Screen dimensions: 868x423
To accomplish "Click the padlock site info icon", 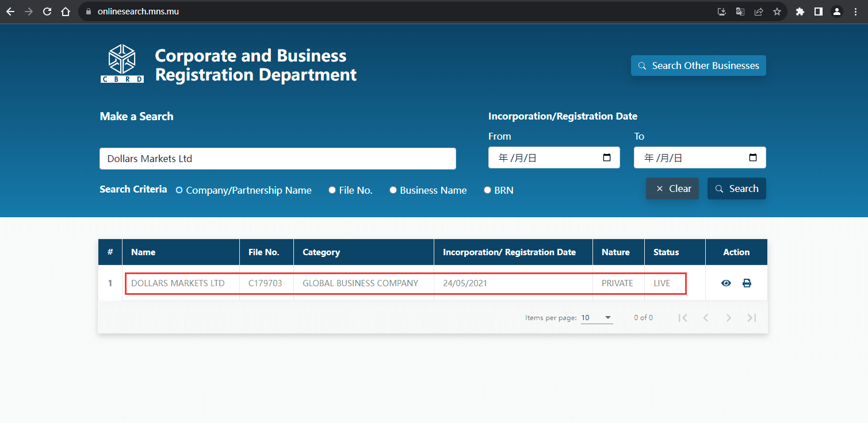I will pos(89,11).
